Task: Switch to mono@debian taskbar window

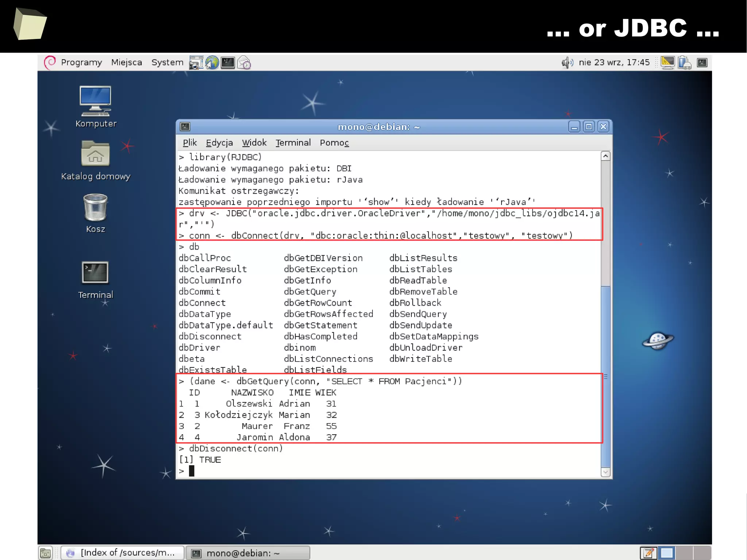Action: [248, 553]
